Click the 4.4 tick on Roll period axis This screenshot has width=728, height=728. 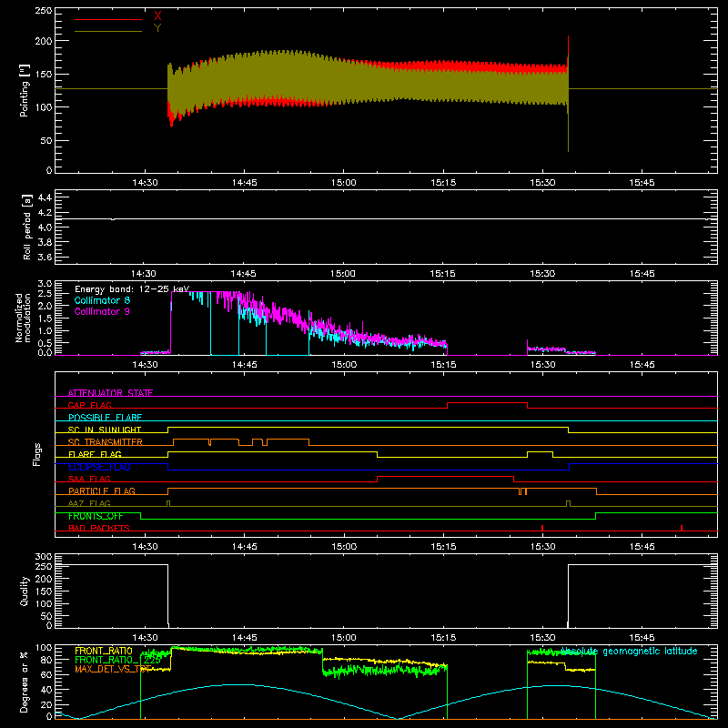(x=45, y=197)
